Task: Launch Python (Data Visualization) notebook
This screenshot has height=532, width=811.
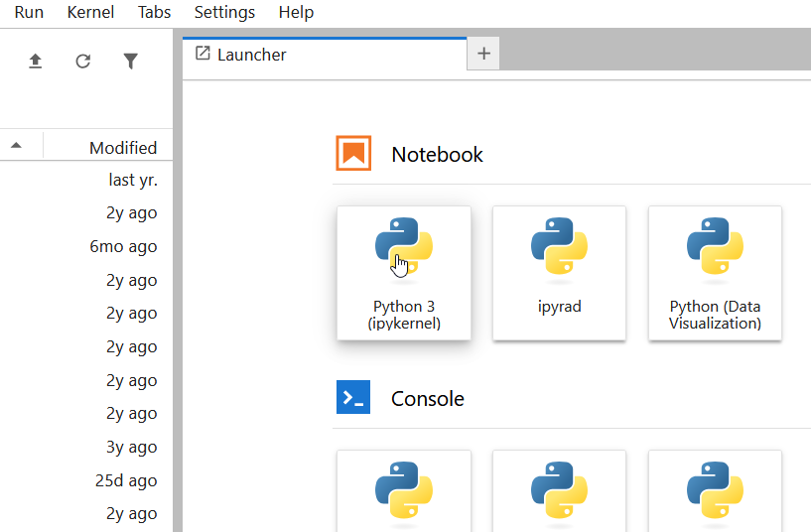Action: [x=715, y=273]
